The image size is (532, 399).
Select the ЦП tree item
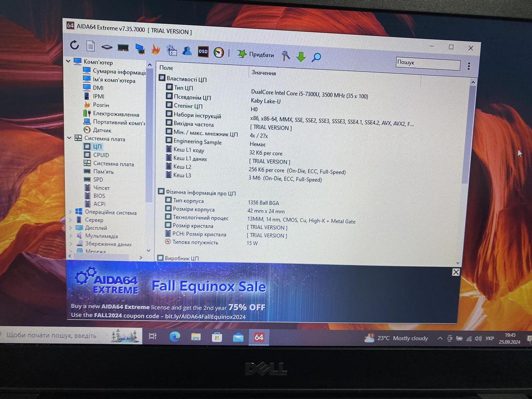(93, 146)
